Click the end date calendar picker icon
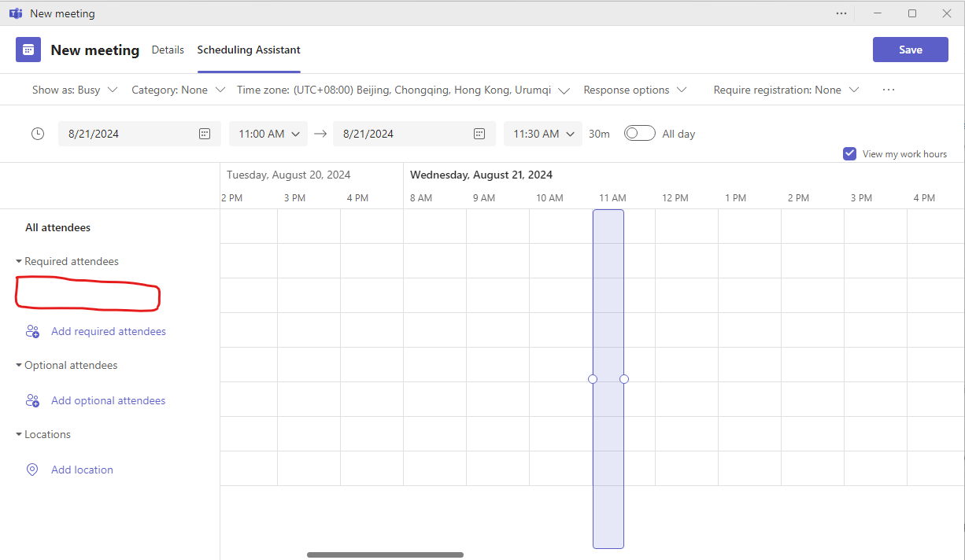This screenshot has width=965, height=560. pyautogui.click(x=479, y=134)
